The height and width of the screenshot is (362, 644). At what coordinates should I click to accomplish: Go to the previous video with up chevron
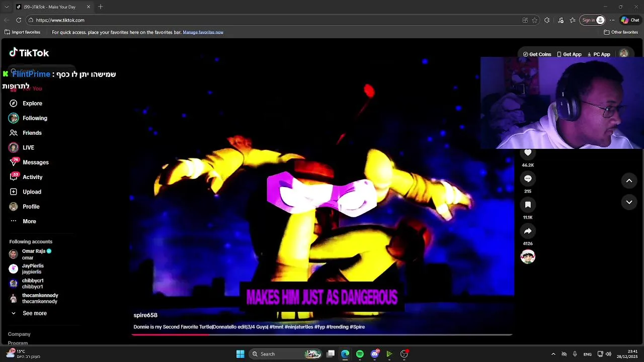pyautogui.click(x=629, y=180)
